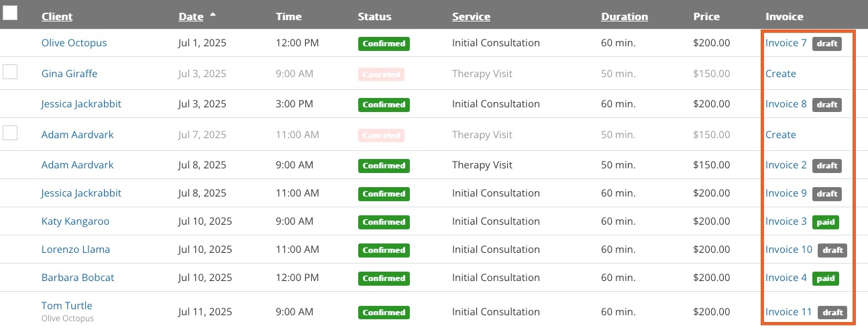Screen dimensions: 868x330
Task: Tick the select-all checkbox in the table header
Action: coord(10,13)
